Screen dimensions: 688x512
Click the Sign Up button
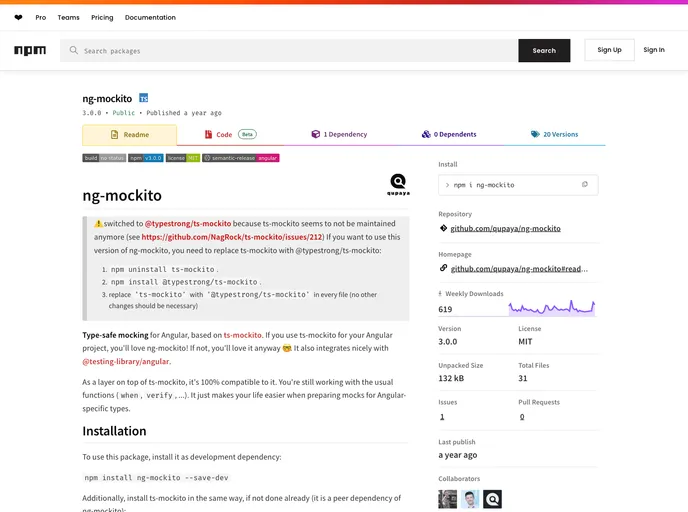(609, 50)
